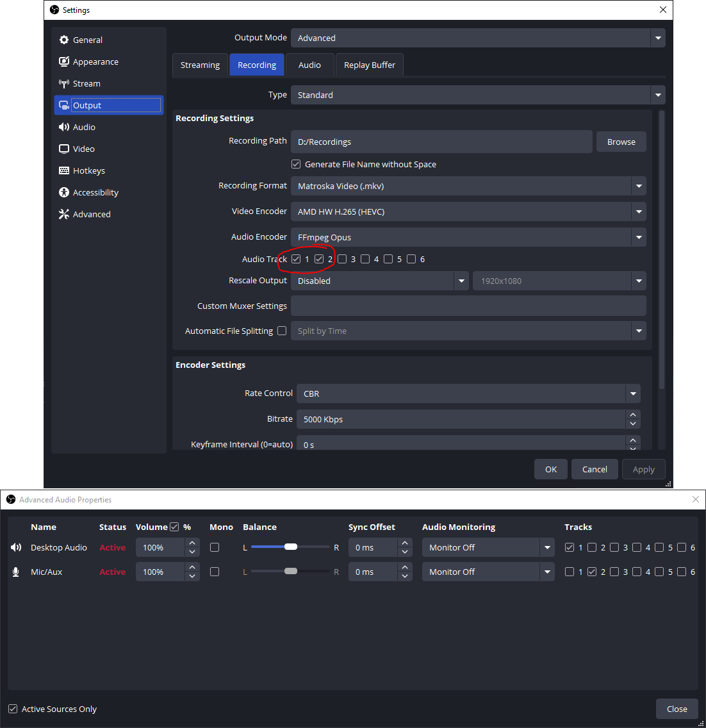Click the Mic/Aux microphone icon
This screenshot has width=706, height=728.
coord(16,572)
